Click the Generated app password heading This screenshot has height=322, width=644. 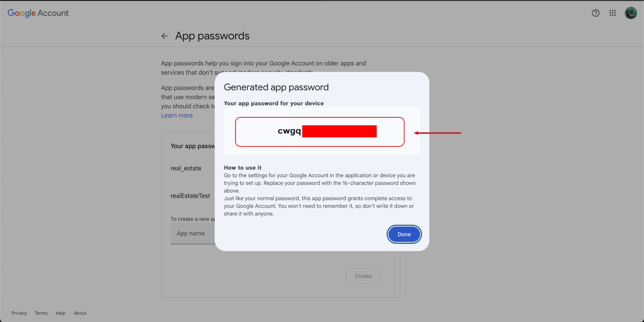(x=276, y=87)
